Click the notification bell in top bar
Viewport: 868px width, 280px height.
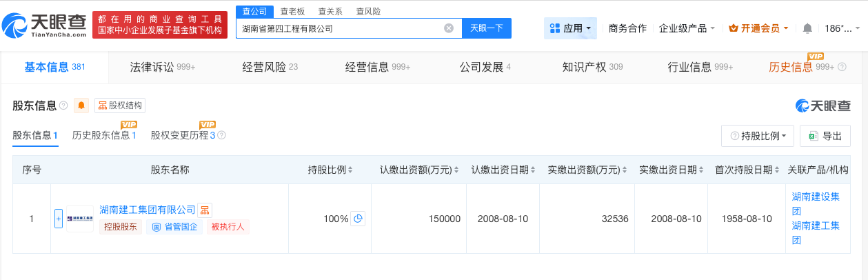click(x=807, y=28)
